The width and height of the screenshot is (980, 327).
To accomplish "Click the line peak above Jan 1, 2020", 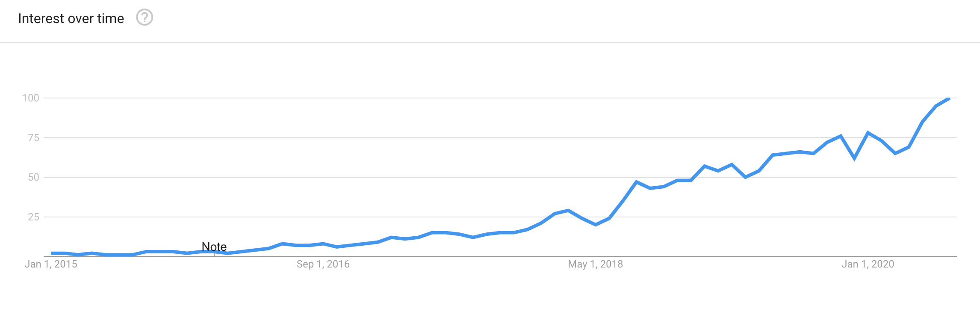I will [x=868, y=133].
